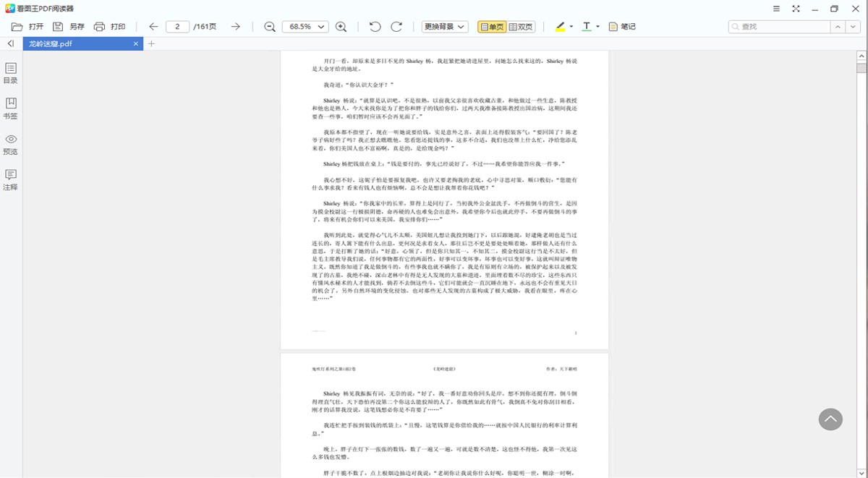Open the 书签 bookmarks panel
Screen dimensions: 868x478
click(x=10, y=109)
